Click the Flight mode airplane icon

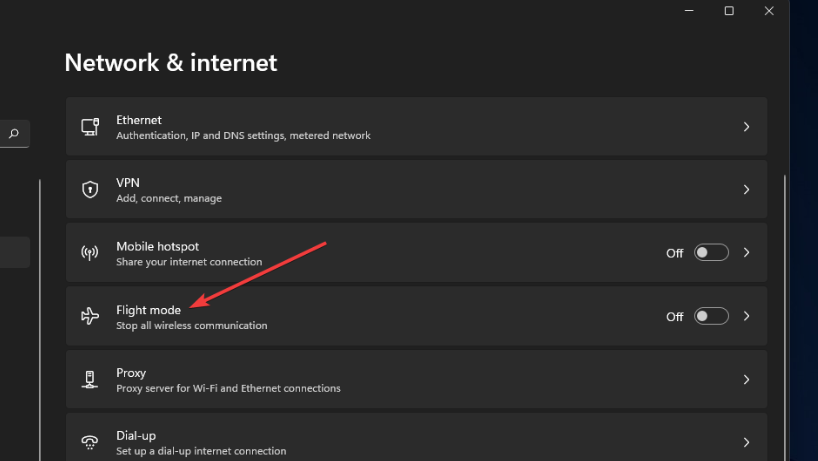point(90,316)
